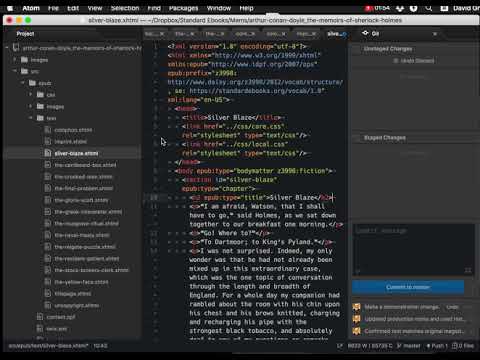Click Undo on the latest commit
This screenshot has width=480, height=360.
coord(452,307)
